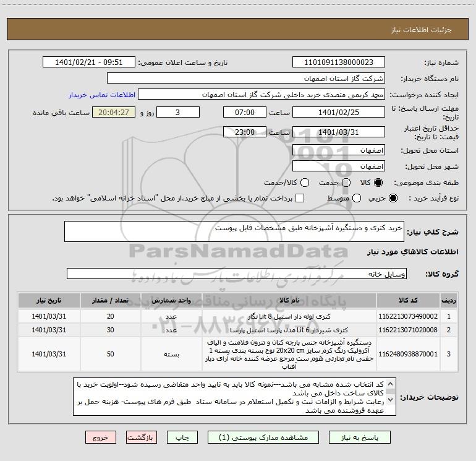Viewport: 476px width, 461px height.
Task: Tick the اسناد خزانه اسلامی payment checkbox
Action: [300, 198]
